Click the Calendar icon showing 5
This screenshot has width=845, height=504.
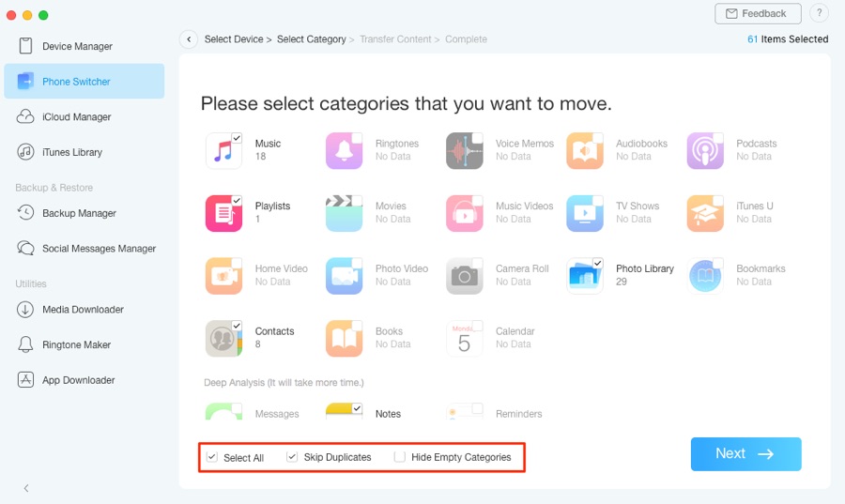[464, 338]
